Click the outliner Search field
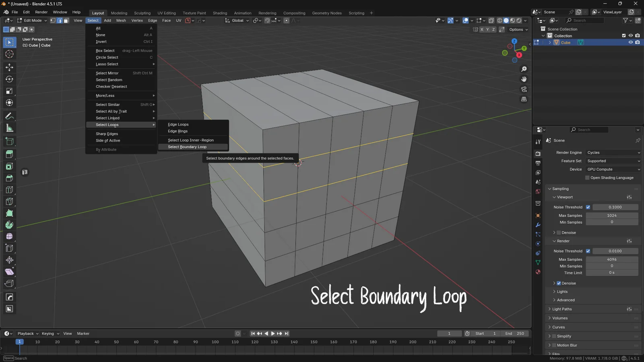 point(585,21)
